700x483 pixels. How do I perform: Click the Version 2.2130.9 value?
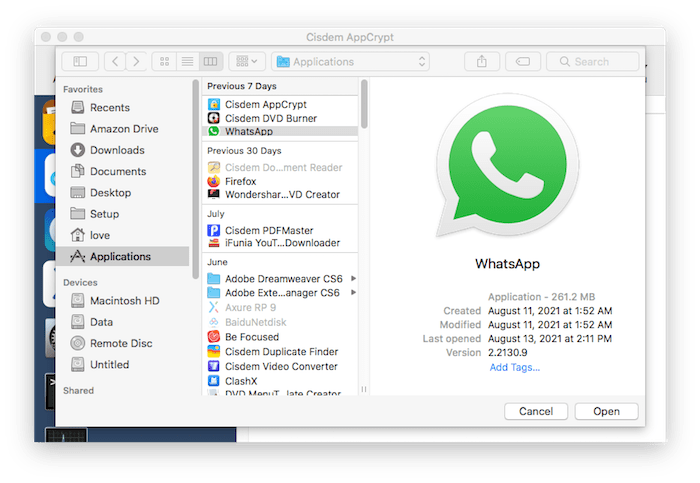click(508, 353)
